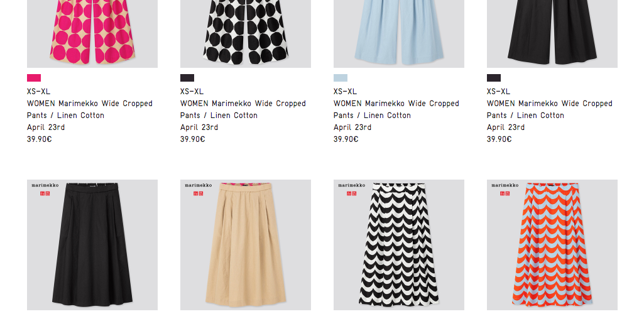Select the pink color swatch

34,78
